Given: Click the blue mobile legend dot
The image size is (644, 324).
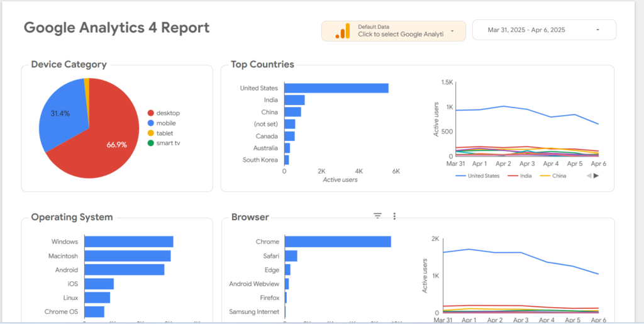Looking at the screenshot, I should pos(150,123).
